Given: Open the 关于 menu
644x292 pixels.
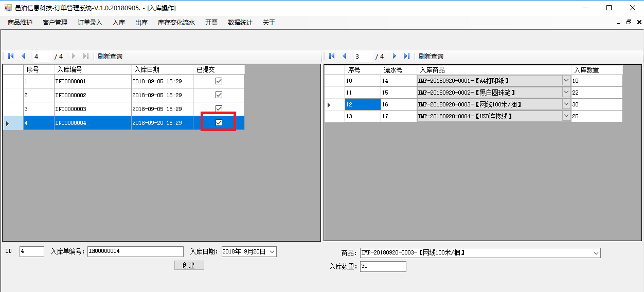Looking at the screenshot, I should 269,23.
